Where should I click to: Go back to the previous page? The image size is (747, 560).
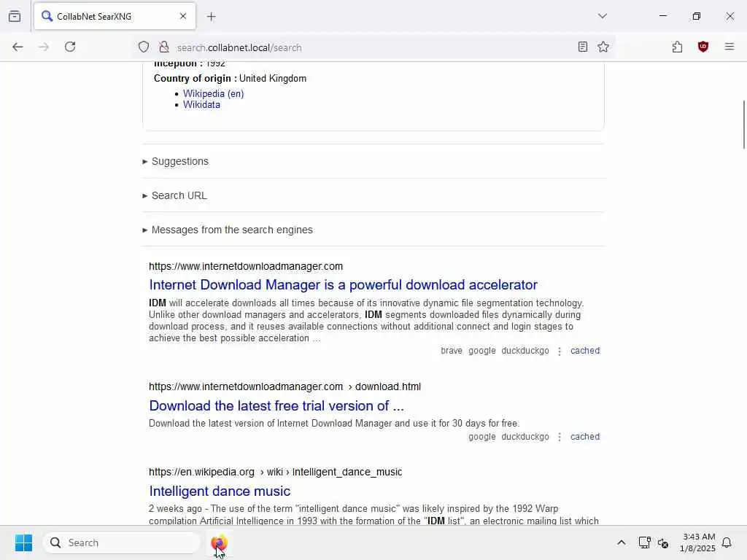click(18, 47)
